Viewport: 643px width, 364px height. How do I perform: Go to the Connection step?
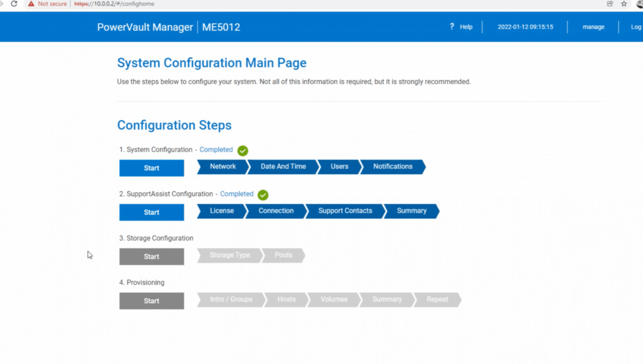[276, 211]
